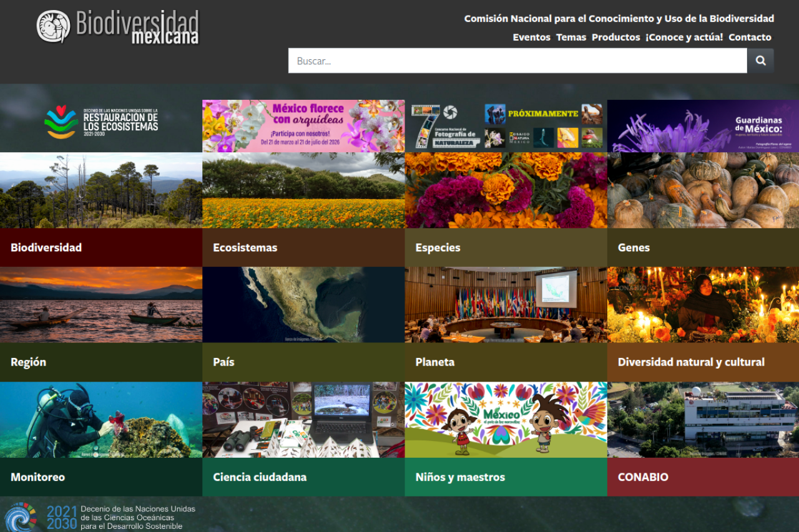The image size is (799, 532).
Task: Open the México florece con orquídeas banner
Action: (303, 126)
